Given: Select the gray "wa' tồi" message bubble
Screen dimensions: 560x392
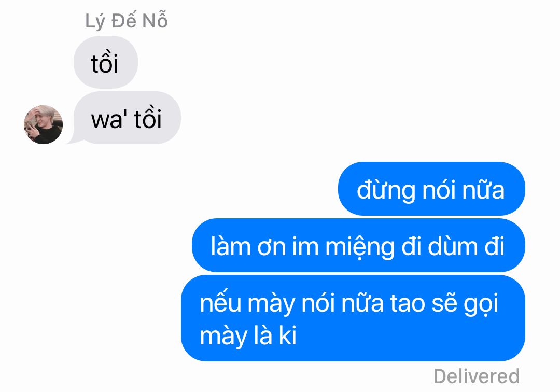Looking at the screenshot, I should tap(127, 118).
